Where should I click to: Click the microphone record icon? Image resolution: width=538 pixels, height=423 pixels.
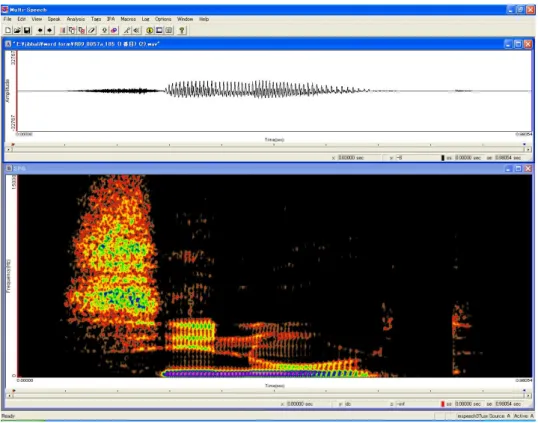click(104, 31)
